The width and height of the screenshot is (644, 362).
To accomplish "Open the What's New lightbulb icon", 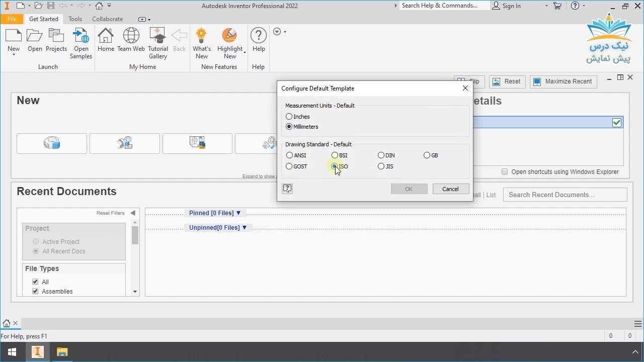I will point(201,37).
